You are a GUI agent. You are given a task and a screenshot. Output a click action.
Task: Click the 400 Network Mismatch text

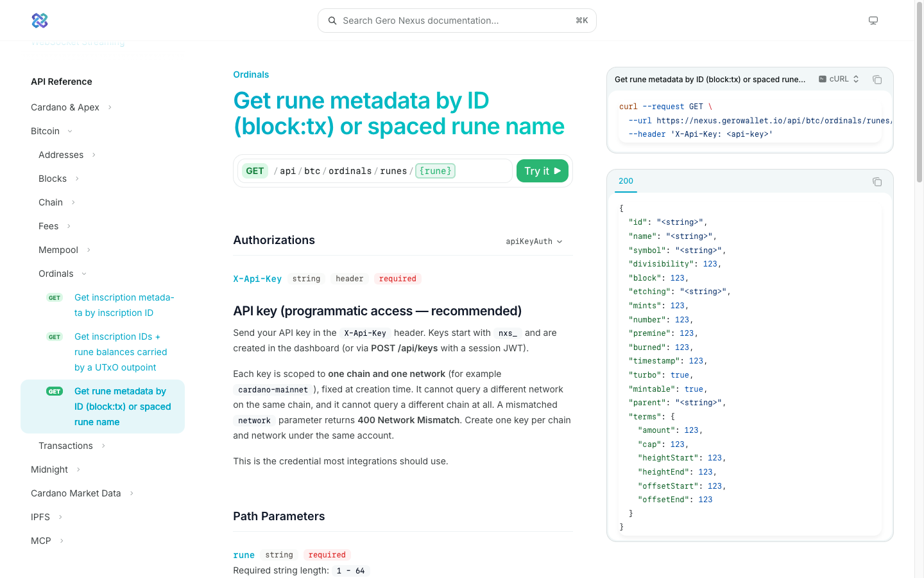point(409,420)
